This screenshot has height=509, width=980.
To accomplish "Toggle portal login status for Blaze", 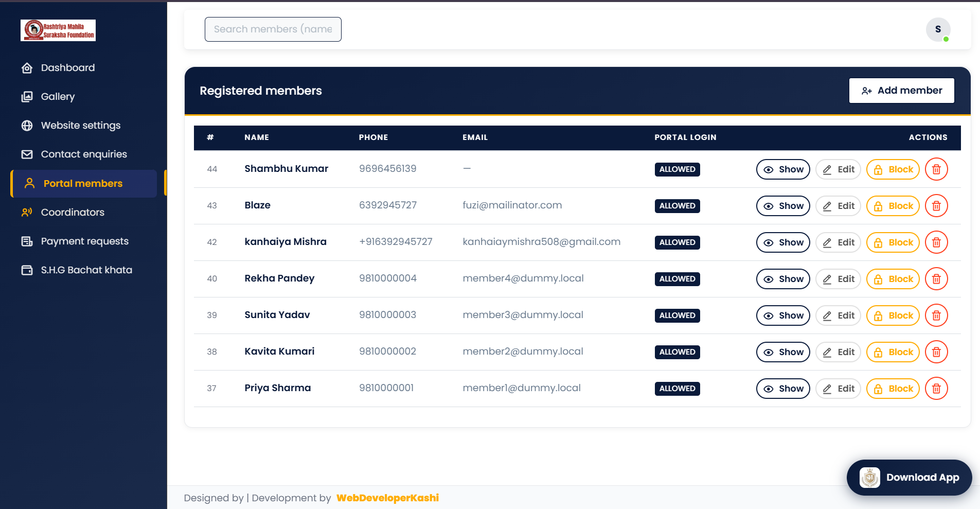I will pyautogui.click(x=677, y=205).
